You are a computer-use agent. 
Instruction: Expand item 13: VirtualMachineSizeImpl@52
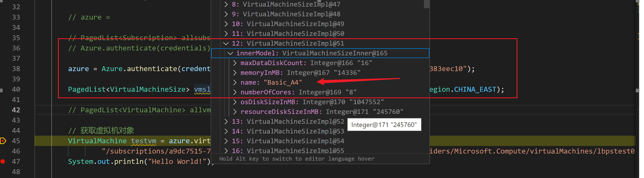point(226,121)
